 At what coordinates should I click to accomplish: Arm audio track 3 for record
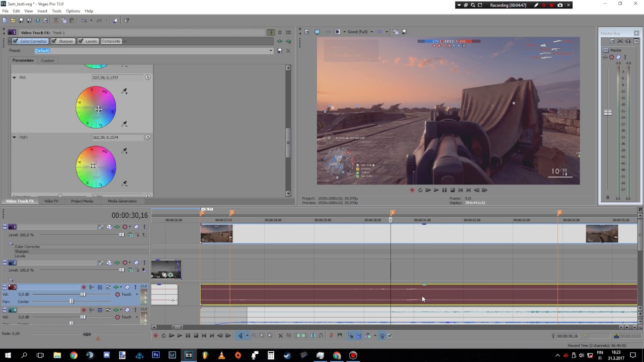(x=84, y=287)
